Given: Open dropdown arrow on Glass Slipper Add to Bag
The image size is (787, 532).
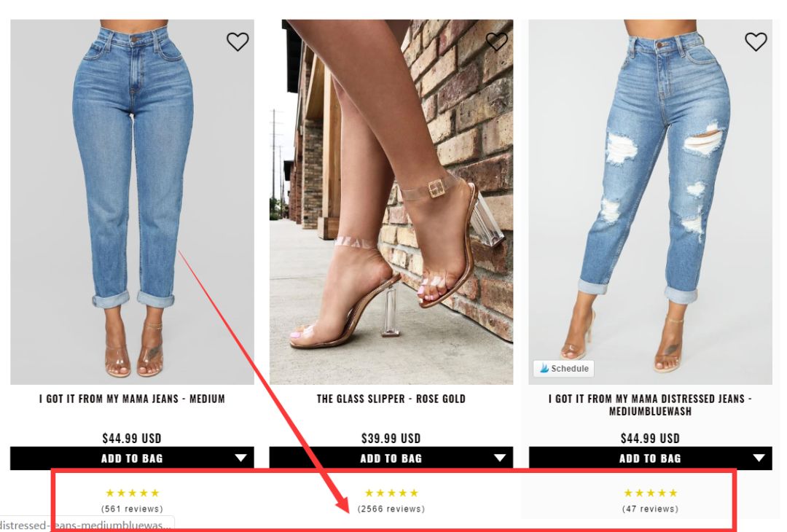Looking at the screenshot, I should pyautogui.click(x=500, y=458).
